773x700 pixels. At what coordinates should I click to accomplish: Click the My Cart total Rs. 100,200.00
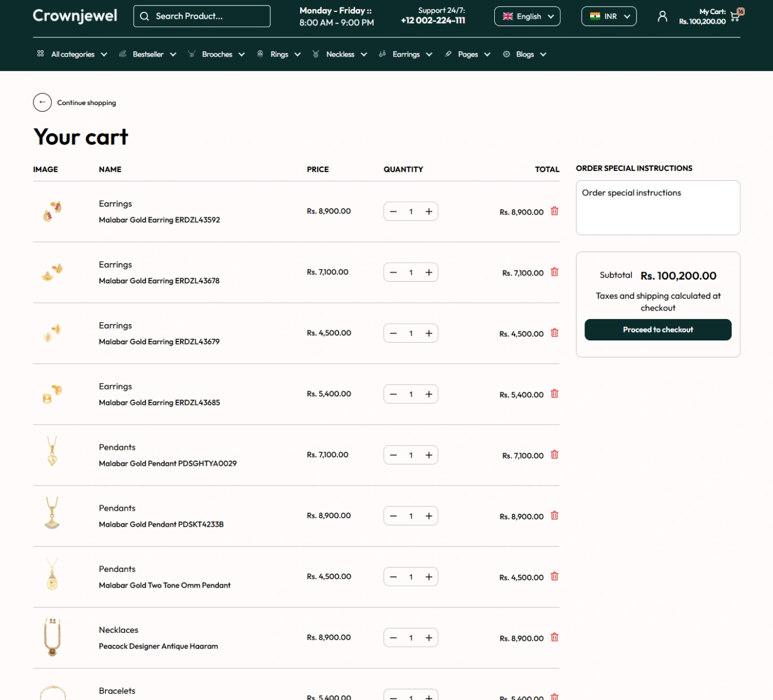(x=702, y=21)
